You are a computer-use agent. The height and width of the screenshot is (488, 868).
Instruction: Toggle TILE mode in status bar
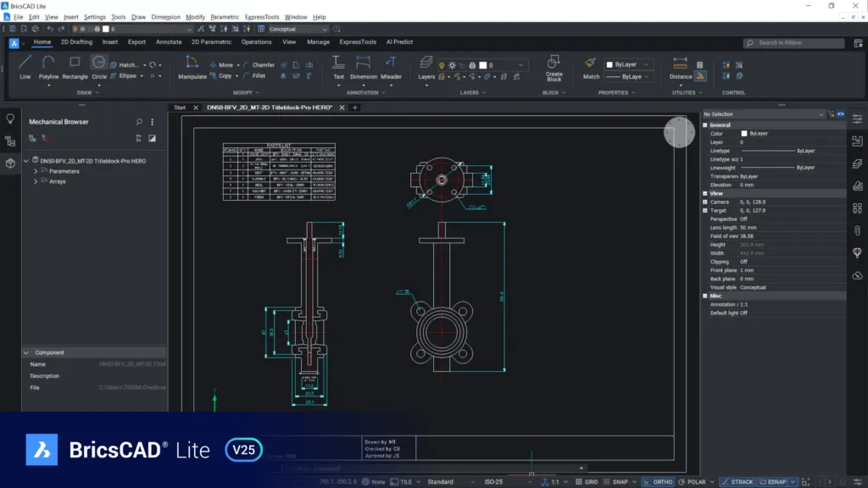tap(401, 482)
